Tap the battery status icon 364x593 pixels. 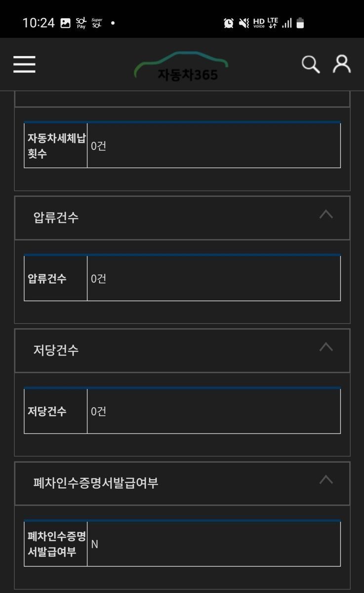(x=300, y=23)
